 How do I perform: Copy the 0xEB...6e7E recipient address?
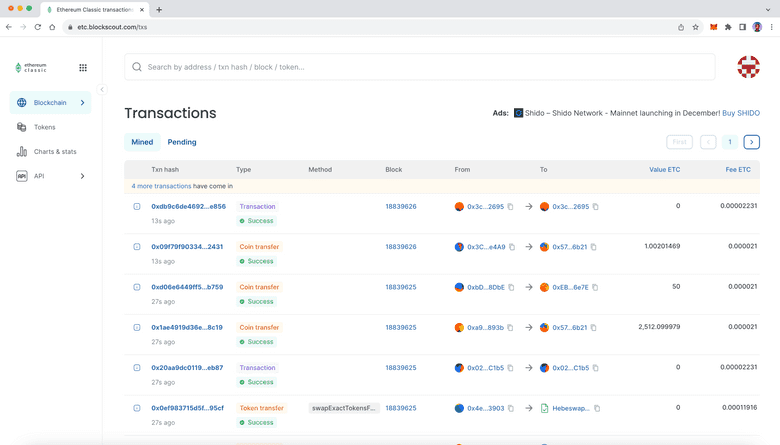click(x=596, y=287)
